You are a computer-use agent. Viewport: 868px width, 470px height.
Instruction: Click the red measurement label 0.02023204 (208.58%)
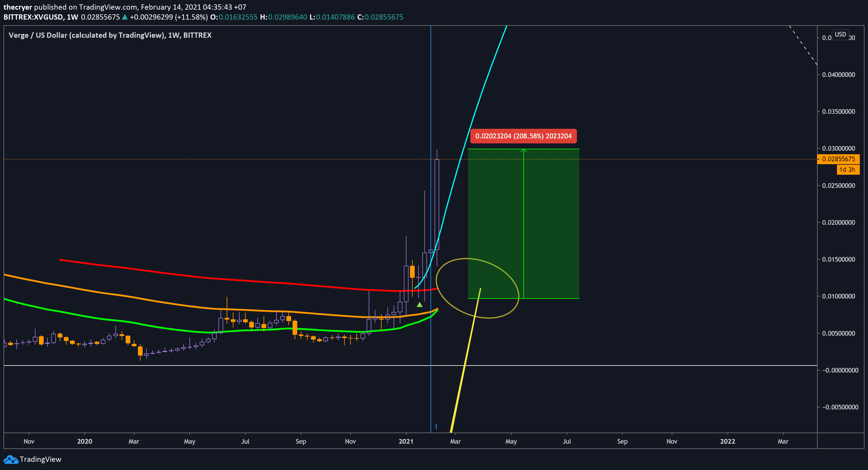[523, 136]
